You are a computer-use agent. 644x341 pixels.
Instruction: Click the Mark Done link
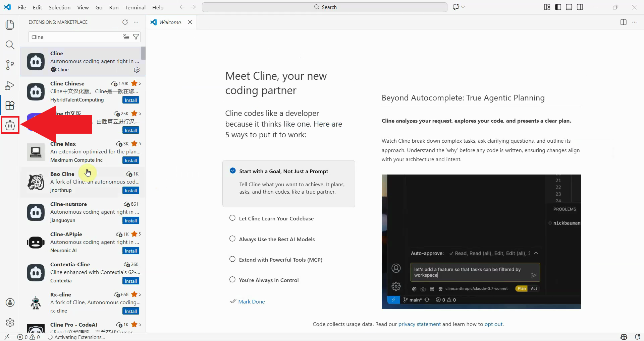[x=251, y=301]
